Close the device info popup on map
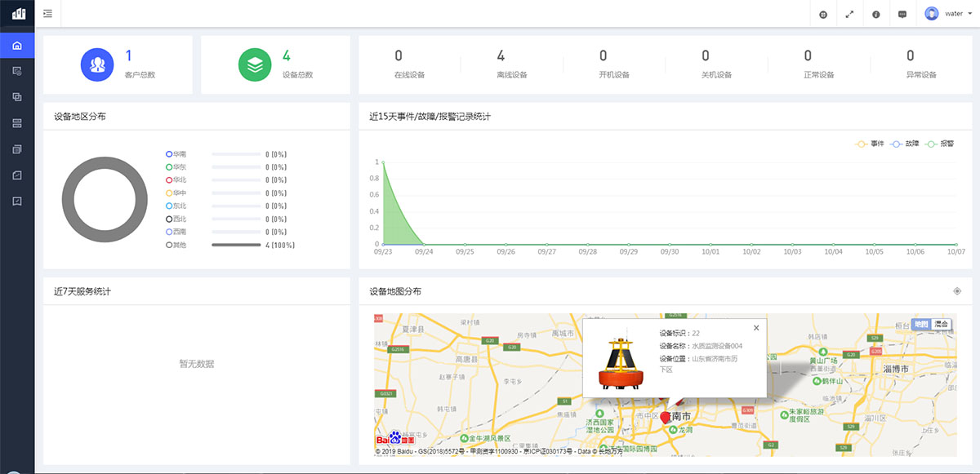Image resolution: width=980 pixels, height=474 pixels. [756, 328]
